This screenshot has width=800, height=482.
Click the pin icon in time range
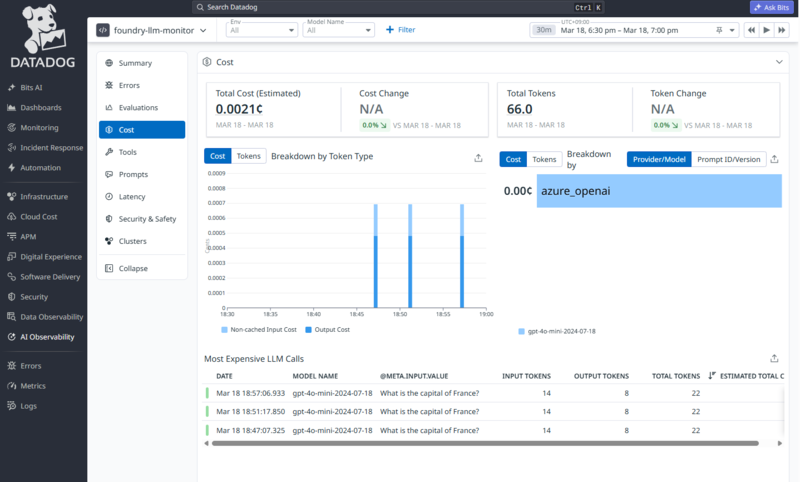(x=719, y=30)
